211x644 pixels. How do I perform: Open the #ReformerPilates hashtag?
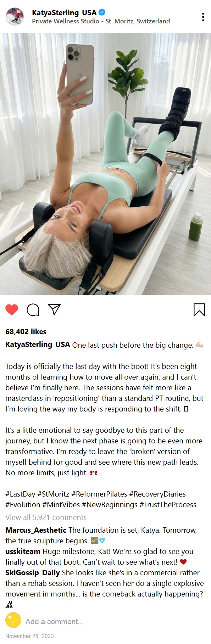point(99,494)
